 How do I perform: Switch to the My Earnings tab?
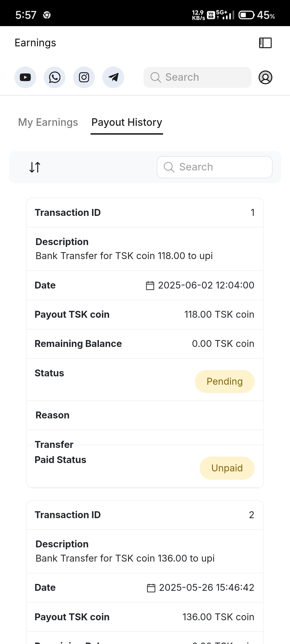(48, 122)
